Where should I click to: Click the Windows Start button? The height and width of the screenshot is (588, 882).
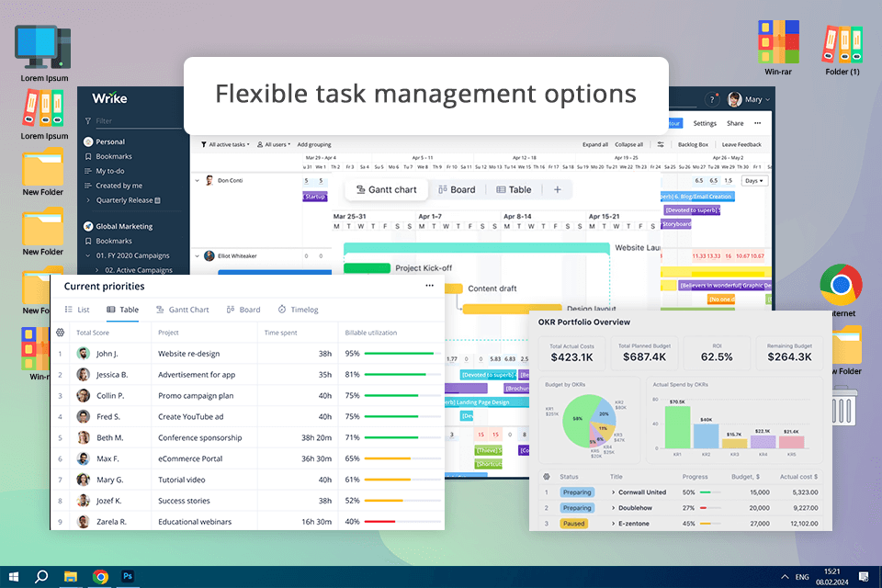click(14, 577)
